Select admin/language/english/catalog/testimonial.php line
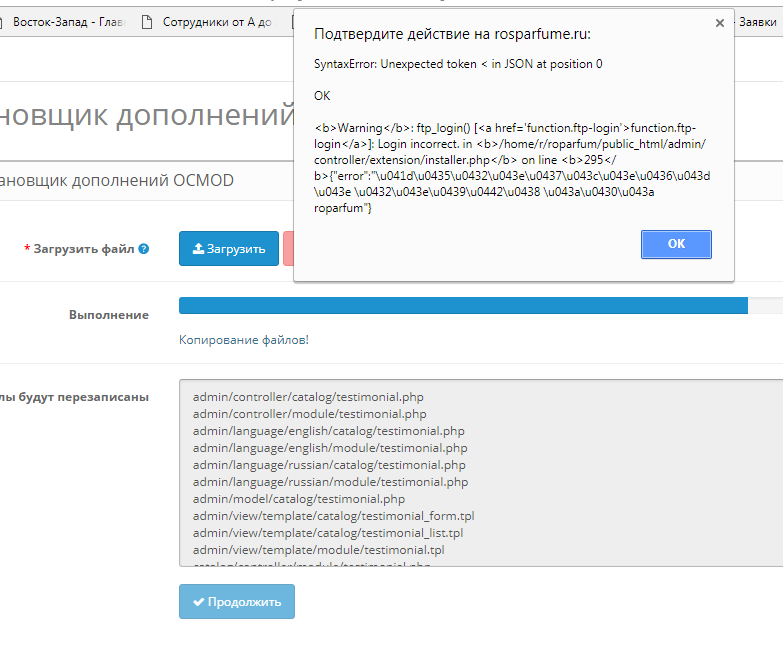Screen dimensions: 783x649 [x=329, y=431]
